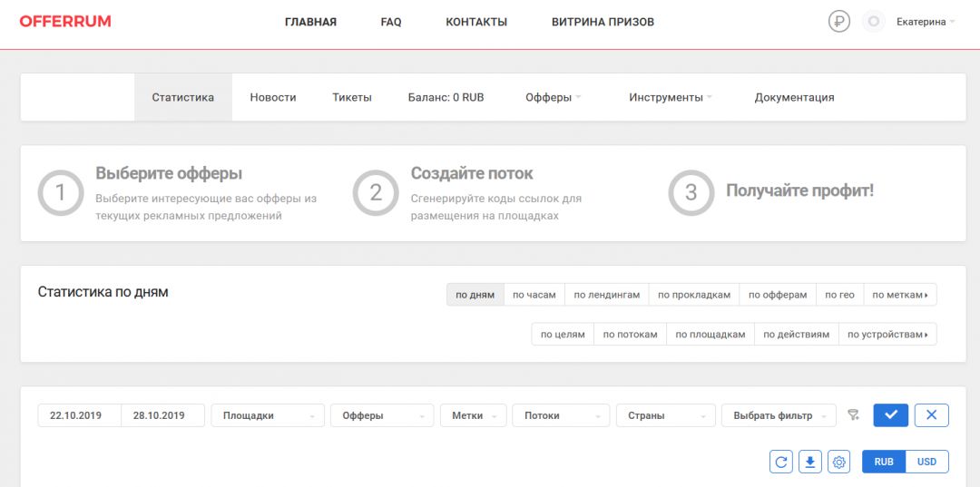Open the Екатерина user menu

point(926,22)
